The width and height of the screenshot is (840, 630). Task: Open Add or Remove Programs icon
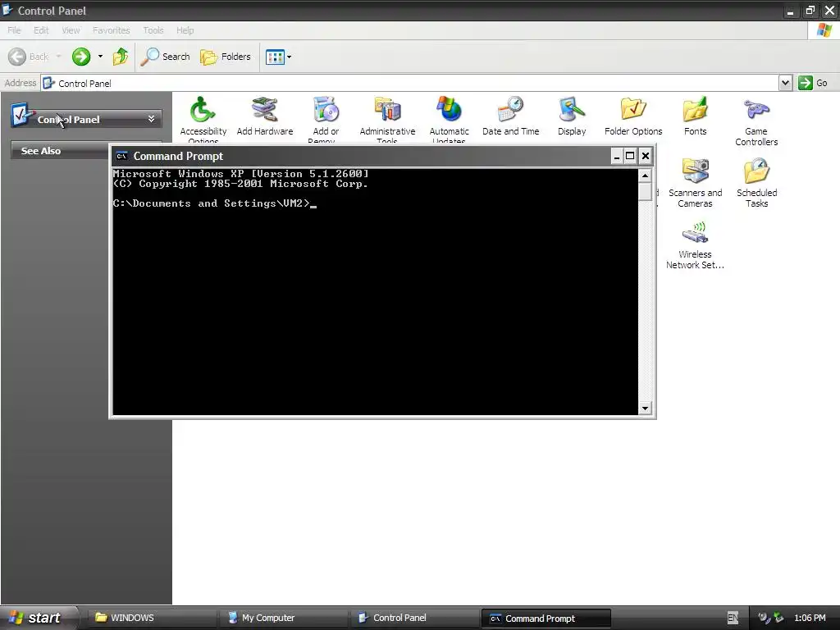(326, 120)
